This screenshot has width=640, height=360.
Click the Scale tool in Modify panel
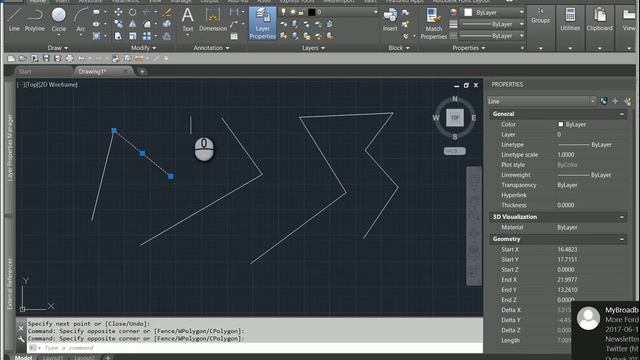pyautogui.click(x=133, y=36)
